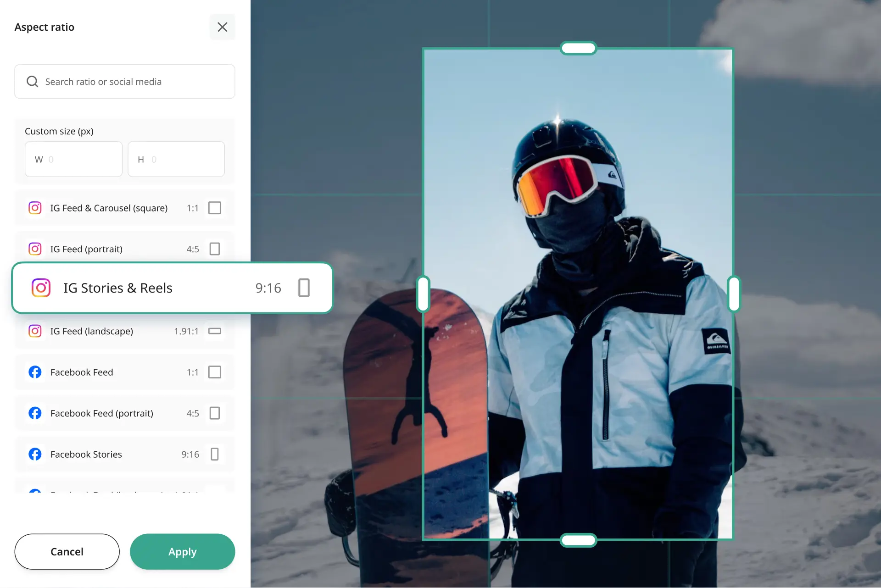Toggle the checkbox for Facebook Feed (portrait) 4:5
881x588 pixels.
click(x=214, y=413)
